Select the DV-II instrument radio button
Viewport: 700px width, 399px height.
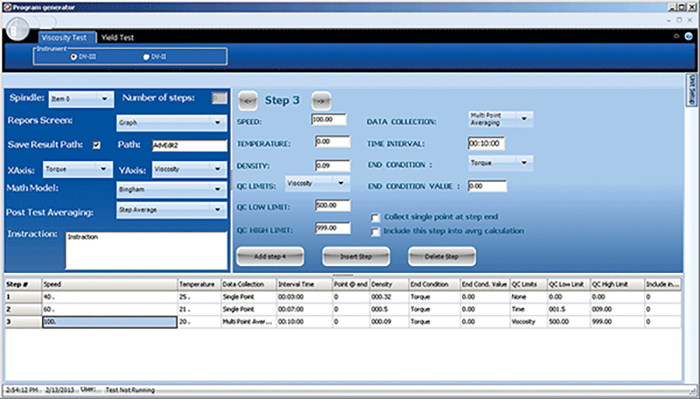click(x=146, y=57)
